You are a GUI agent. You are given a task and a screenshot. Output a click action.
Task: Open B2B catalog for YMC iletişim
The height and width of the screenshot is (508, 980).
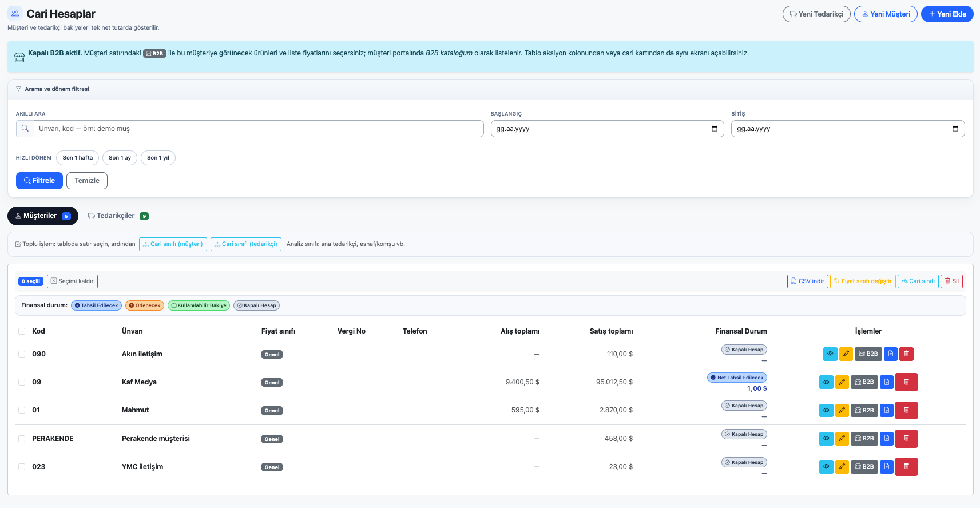click(864, 467)
